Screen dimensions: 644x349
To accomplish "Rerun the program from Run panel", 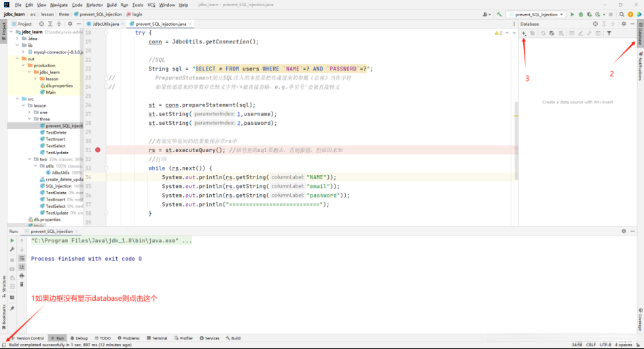I will (12, 240).
